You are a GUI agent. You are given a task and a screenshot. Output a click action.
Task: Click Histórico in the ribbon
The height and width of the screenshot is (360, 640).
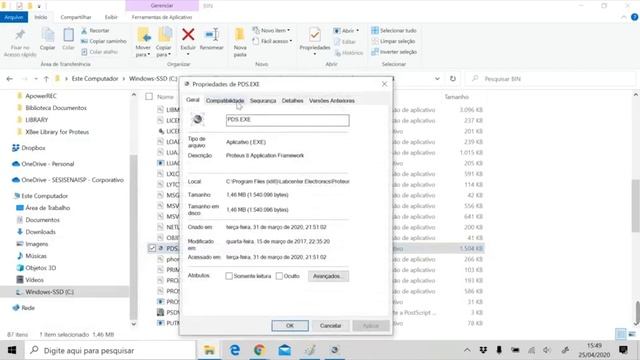tap(349, 53)
